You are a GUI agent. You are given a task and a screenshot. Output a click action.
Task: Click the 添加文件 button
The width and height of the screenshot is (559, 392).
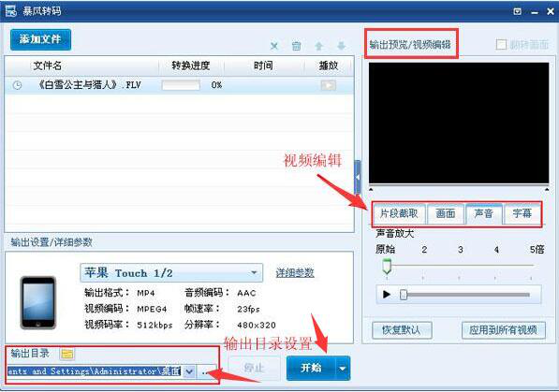point(40,39)
